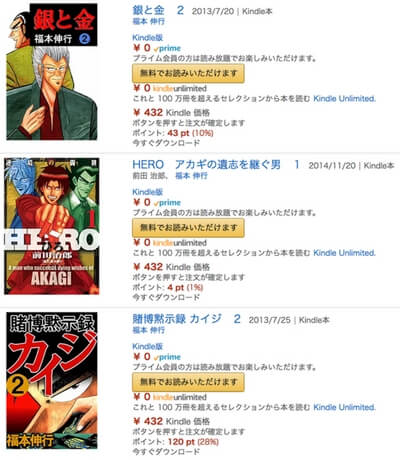
Task: Click the 賭博黙示録 カイジ 2 title link
Action: tap(186, 319)
